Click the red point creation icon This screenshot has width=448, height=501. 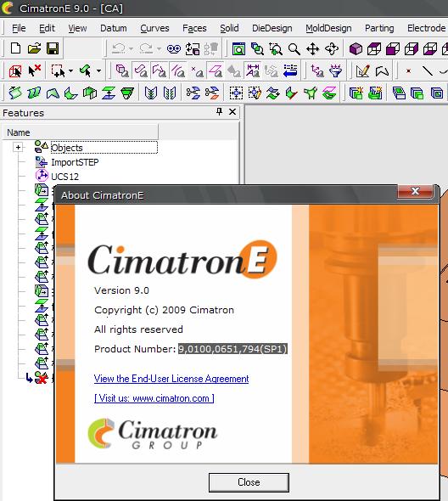(408, 71)
